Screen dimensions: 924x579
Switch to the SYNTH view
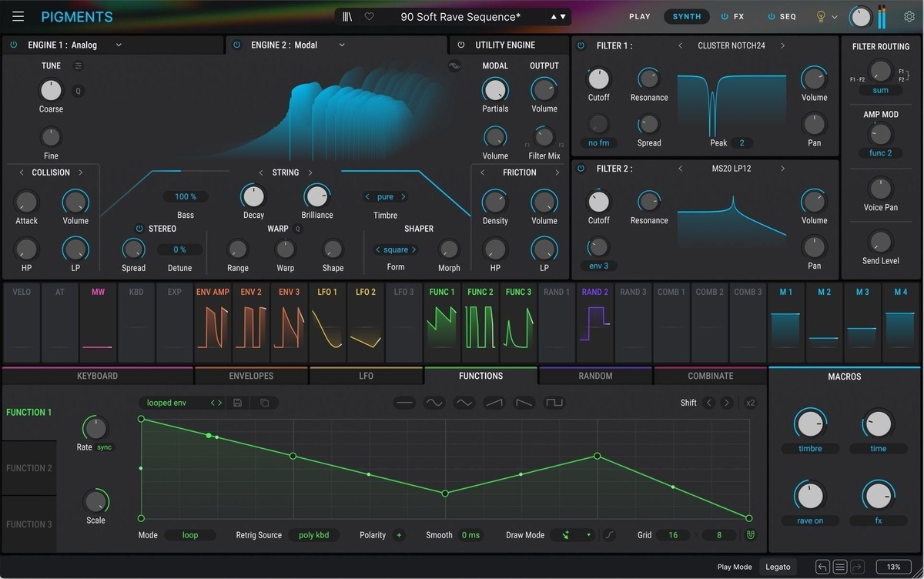687,16
